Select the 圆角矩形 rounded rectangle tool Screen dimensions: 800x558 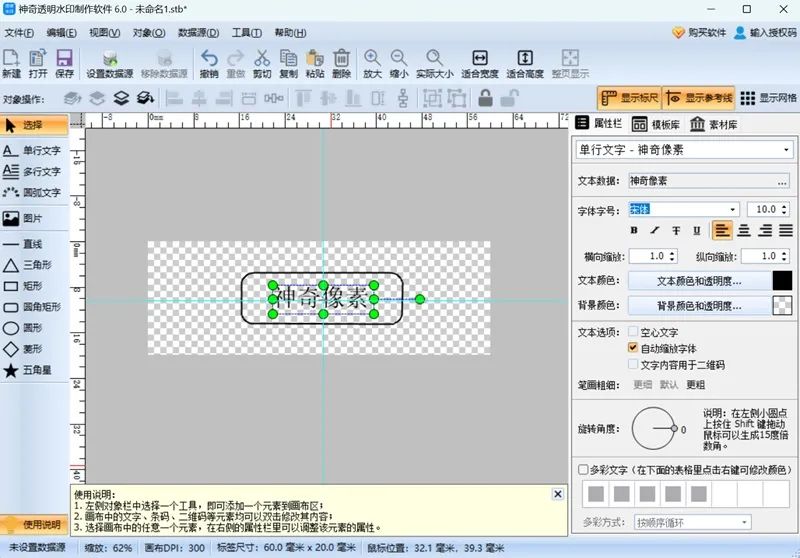click(x=32, y=307)
